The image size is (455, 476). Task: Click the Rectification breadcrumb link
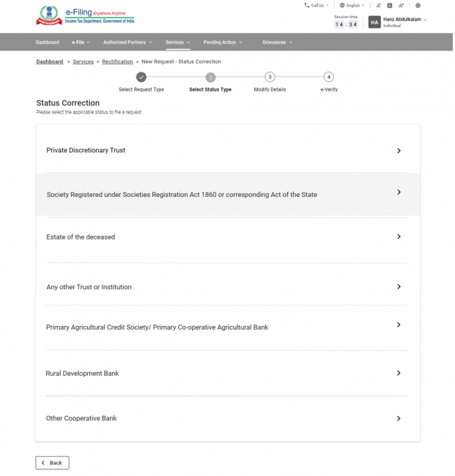coord(118,62)
